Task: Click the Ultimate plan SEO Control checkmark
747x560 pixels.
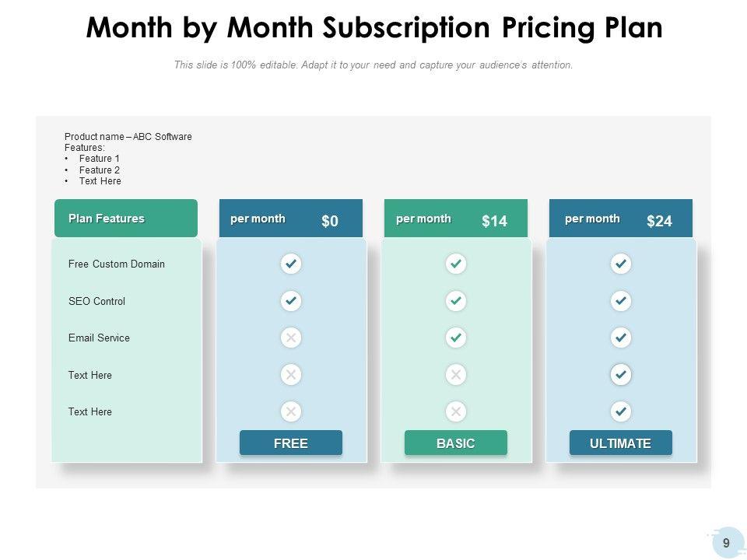Action: pyautogui.click(x=621, y=301)
